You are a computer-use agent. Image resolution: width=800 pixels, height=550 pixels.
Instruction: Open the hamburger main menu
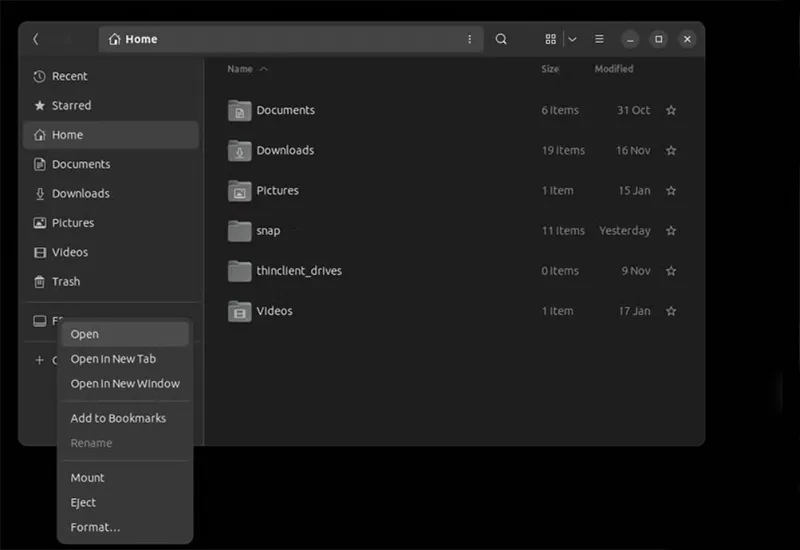pos(599,39)
